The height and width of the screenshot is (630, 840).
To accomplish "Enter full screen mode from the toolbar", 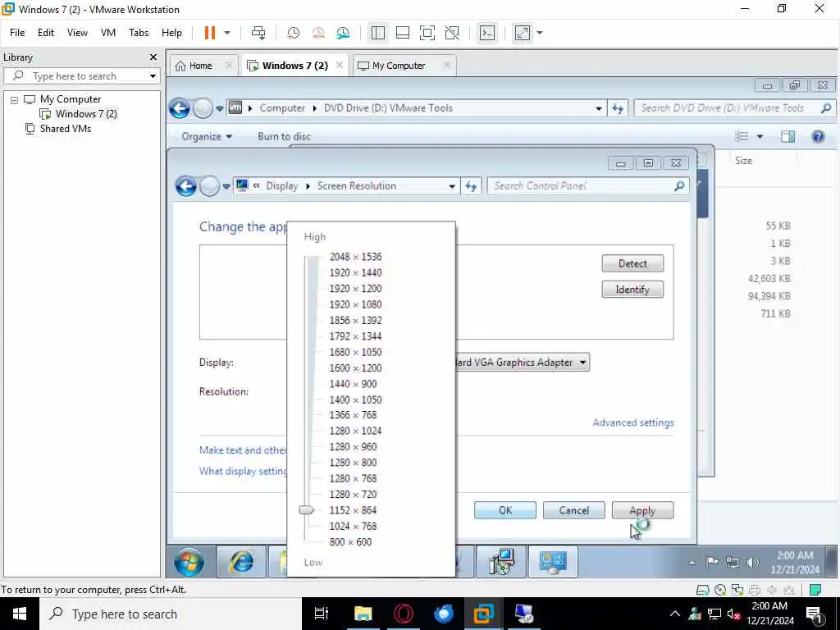I will tap(427, 33).
